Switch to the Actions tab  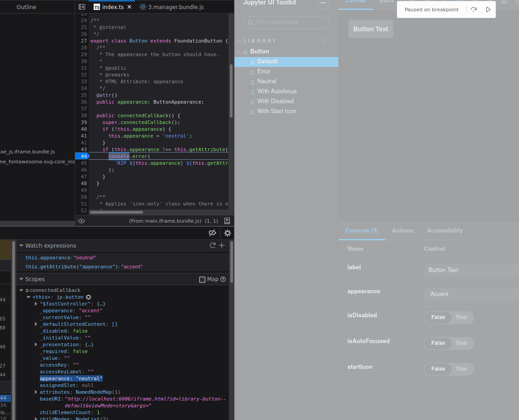point(402,230)
